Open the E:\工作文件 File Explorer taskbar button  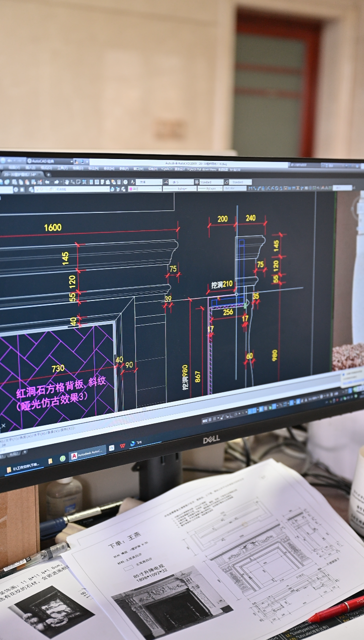coord(24,468)
